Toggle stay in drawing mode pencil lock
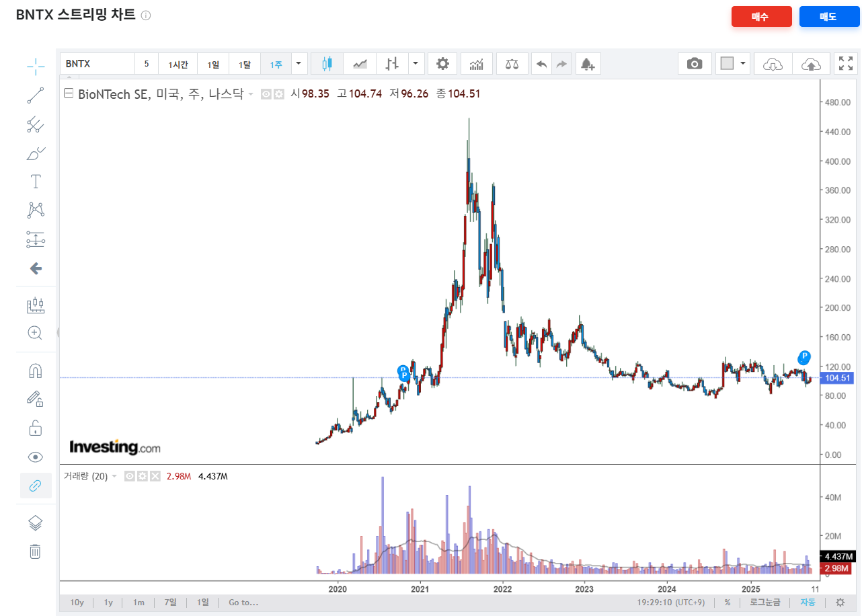This screenshot has height=616, width=862. point(36,399)
